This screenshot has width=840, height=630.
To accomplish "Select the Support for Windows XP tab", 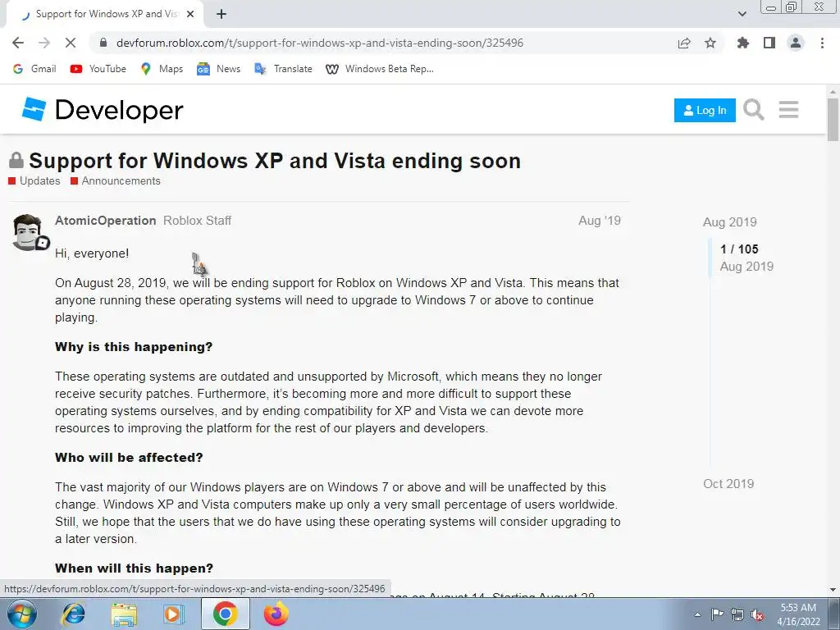I will tap(107, 14).
